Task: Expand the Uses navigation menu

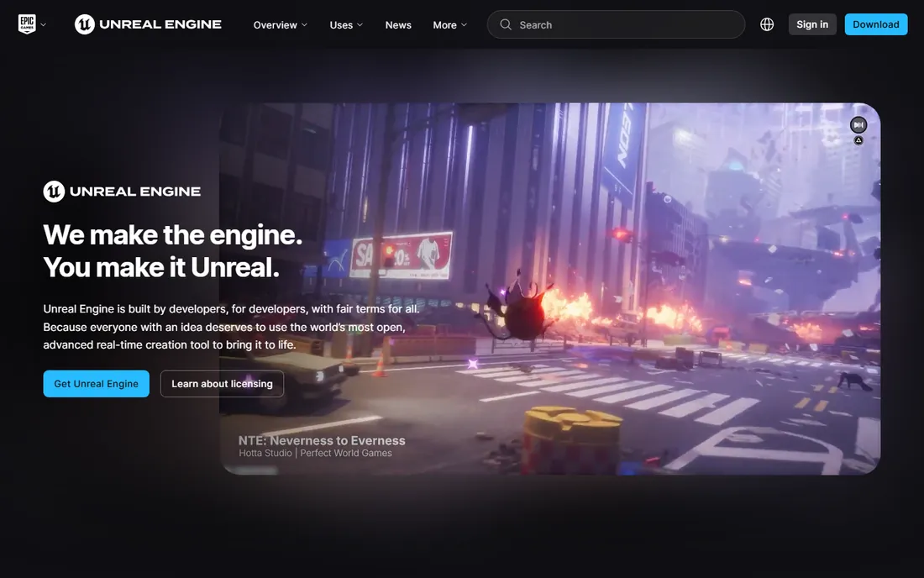Action: (346, 24)
